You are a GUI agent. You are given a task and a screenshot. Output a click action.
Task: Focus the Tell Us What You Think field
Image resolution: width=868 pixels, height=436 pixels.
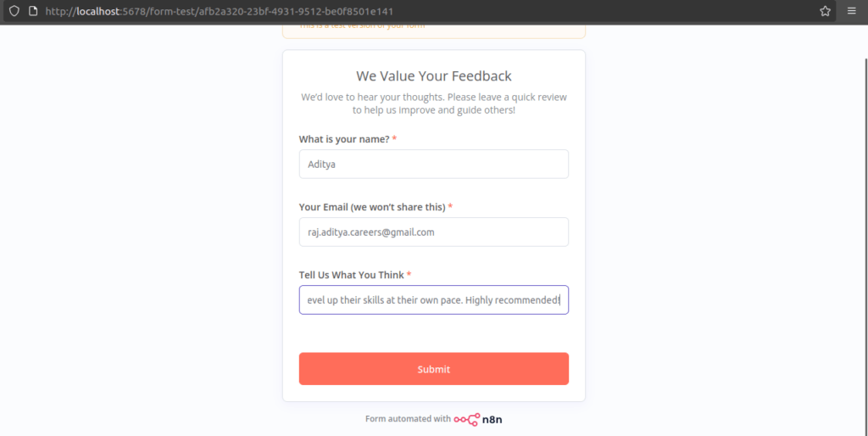pos(433,300)
